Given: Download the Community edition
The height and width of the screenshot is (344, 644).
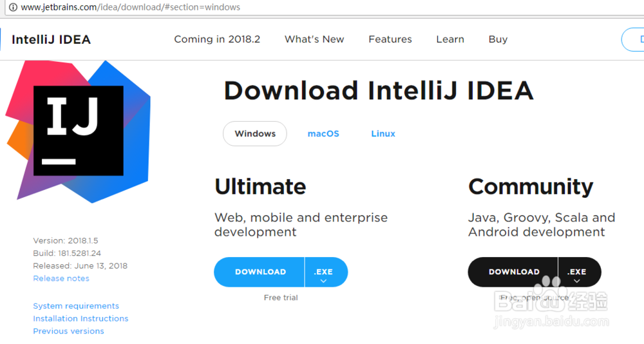Looking at the screenshot, I should pyautogui.click(x=513, y=272).
